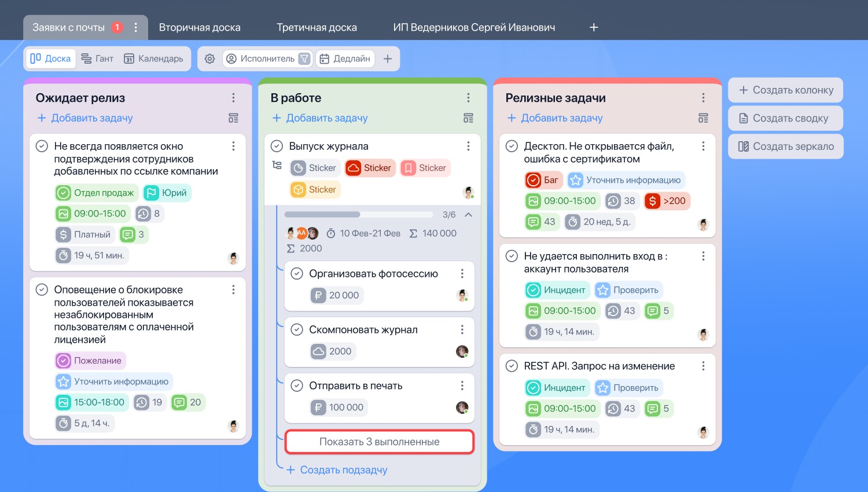Open menu for Не всегда появляется окно card

pyautogui.click(x=233, y=146)
